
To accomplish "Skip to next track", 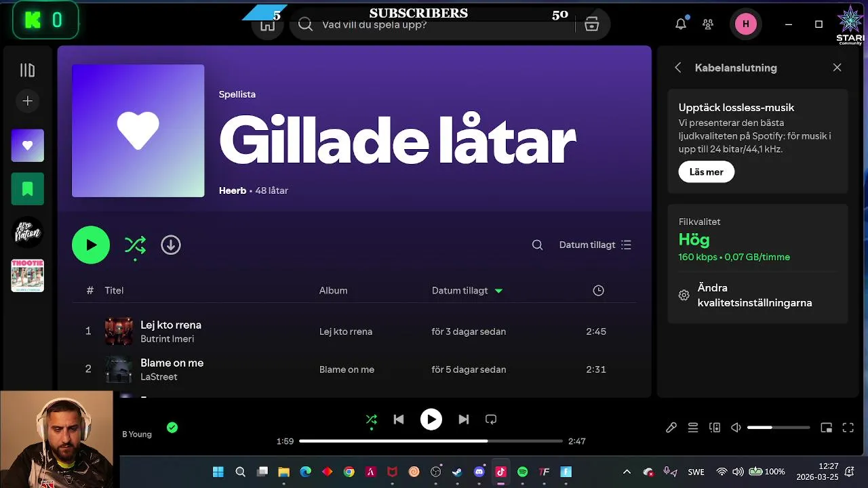I will [x=463, y=420].
